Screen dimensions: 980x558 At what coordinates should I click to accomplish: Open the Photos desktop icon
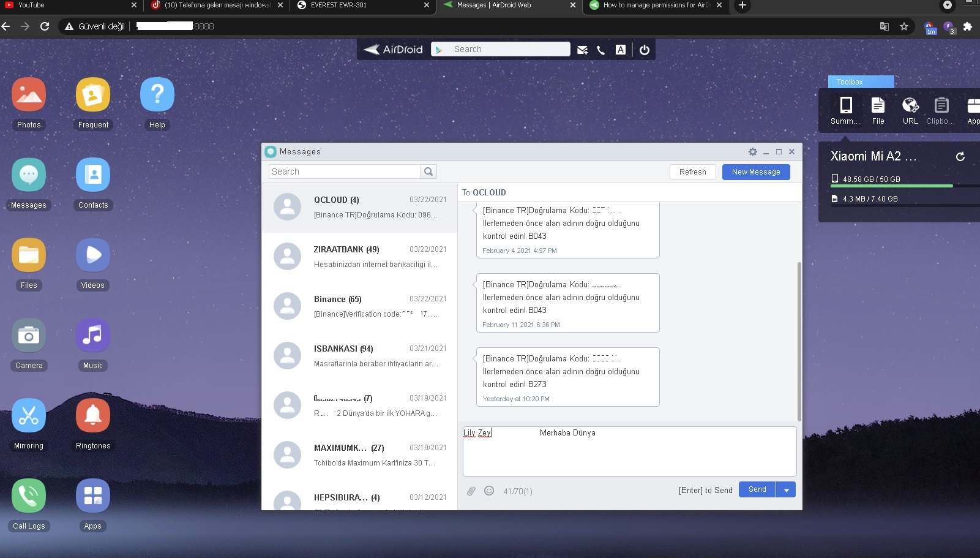coord(29,95)
